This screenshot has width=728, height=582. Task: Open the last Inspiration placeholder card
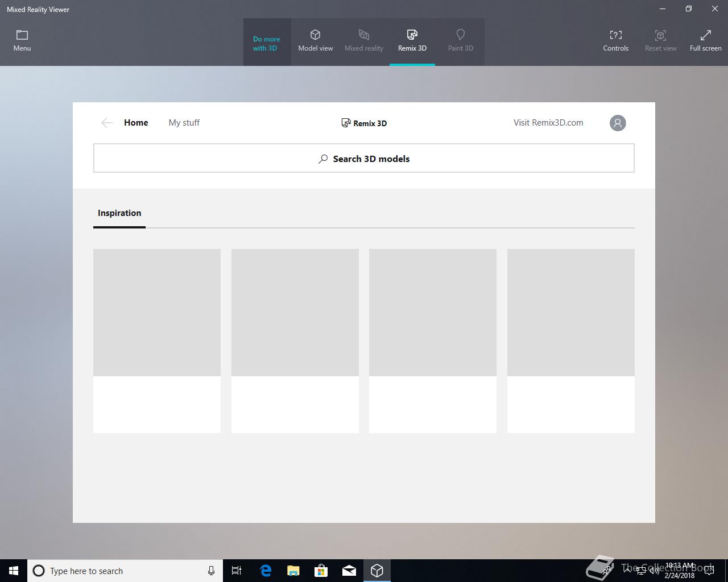point(571,341)
